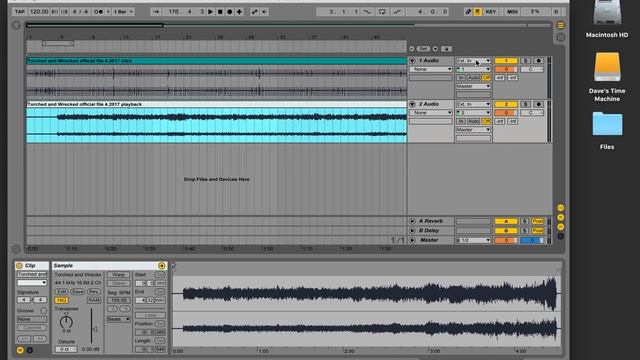Click the Arrangement Record button
The width and height of the screenshot is (640, 360).
229,12
